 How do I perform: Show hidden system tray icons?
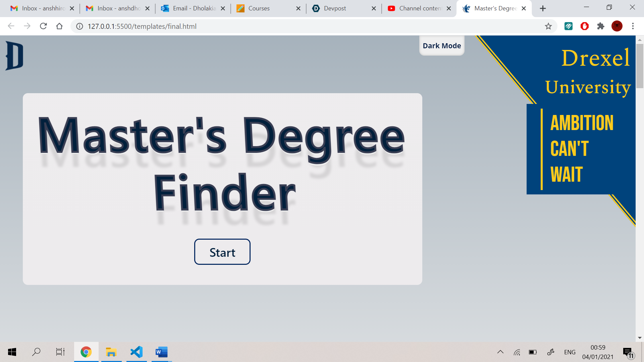click(x=500, y=352)
